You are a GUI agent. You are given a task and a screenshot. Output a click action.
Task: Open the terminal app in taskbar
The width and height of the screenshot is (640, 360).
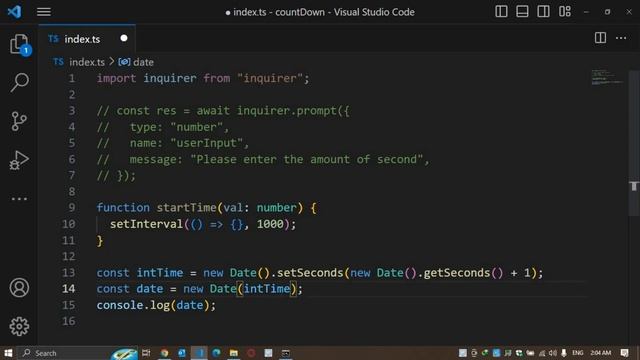click(286, 353)
